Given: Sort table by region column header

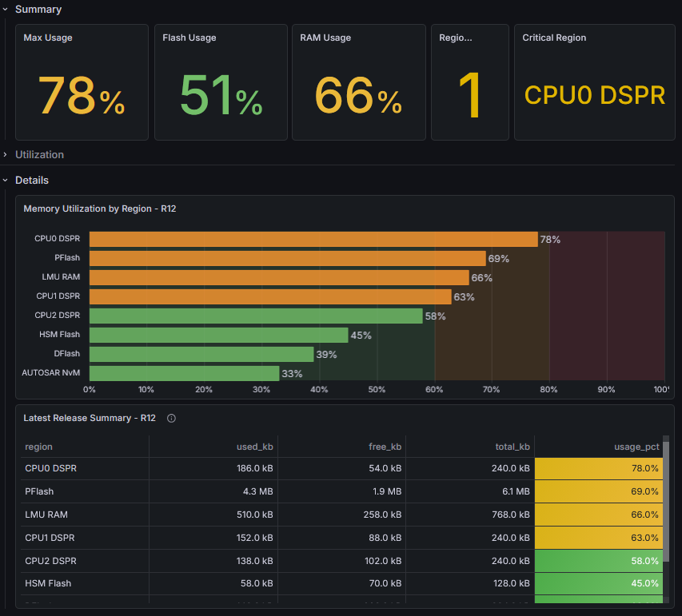Looking at the screenshot, I should [38, 447].
